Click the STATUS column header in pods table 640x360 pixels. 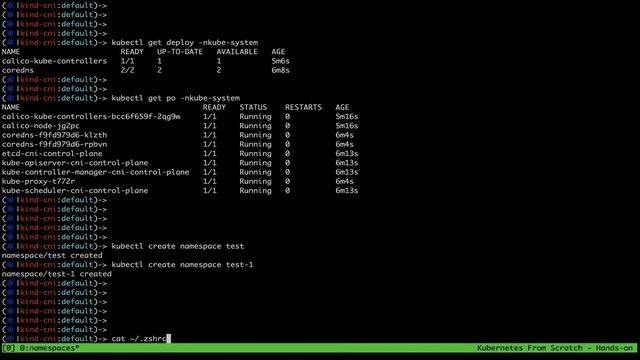253,107
